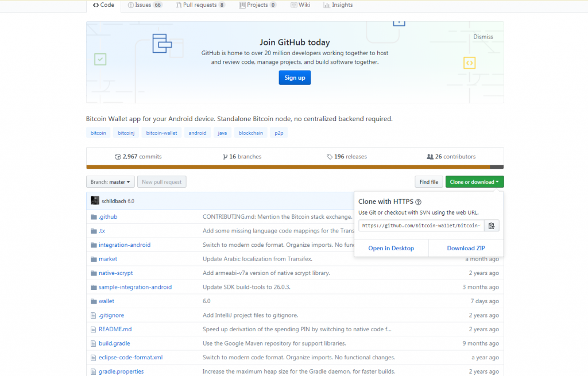Open the Code tab
The image size is (588, 376).
pyautogui.click(x=103, y=5)
